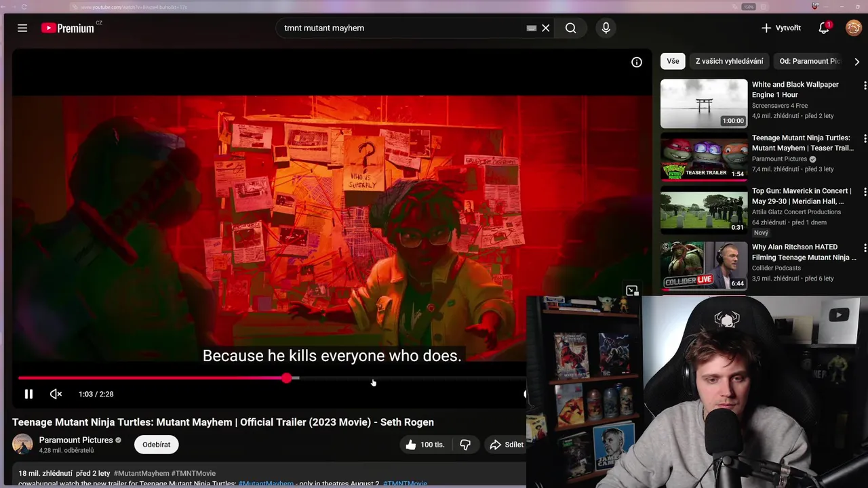868x488 pixels.
Task: Click the video title heading text
Action: point(223,422)
